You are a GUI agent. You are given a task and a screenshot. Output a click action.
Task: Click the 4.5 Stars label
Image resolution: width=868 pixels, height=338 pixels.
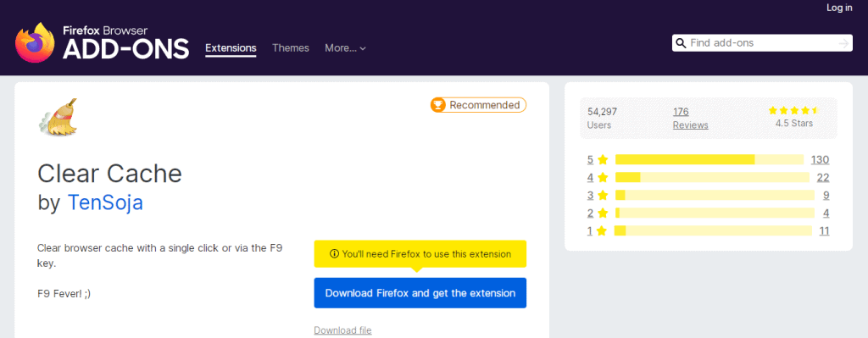tap(793, 124)
